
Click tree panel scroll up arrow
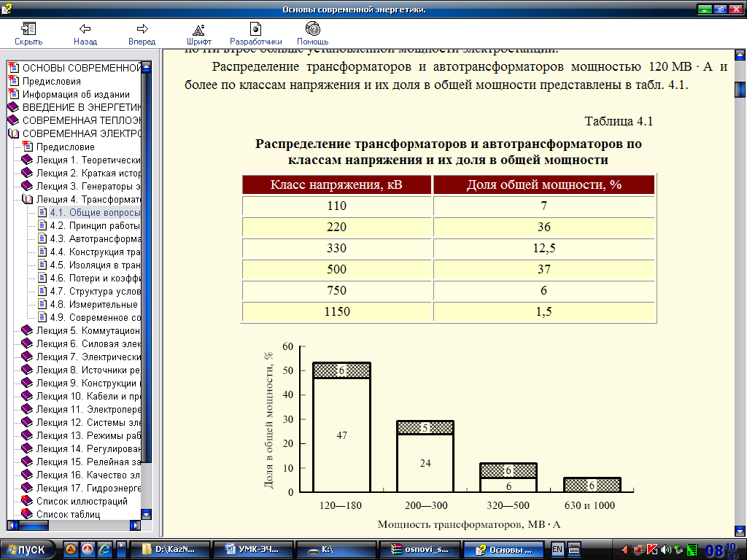coord(146,66)
